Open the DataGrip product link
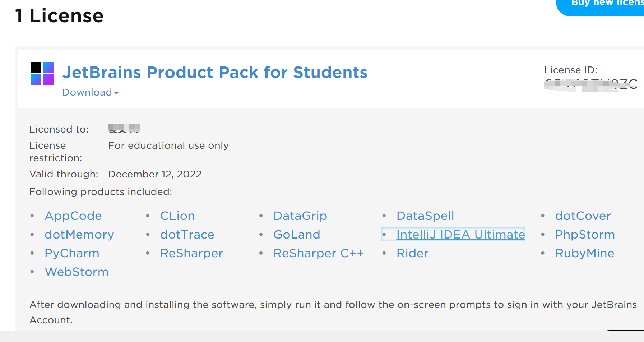The height and width of the screenshot is (342, 644). tap(300, 216)
